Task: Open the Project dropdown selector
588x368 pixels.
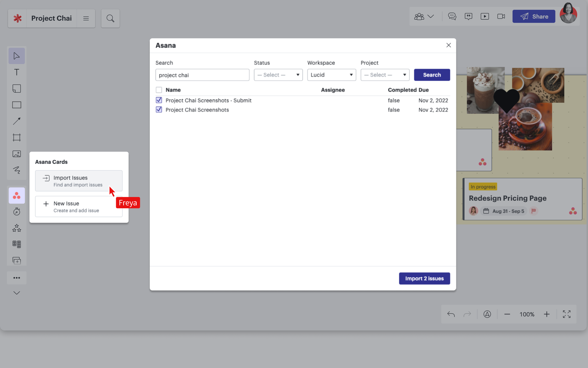Action: coord(384,75)
